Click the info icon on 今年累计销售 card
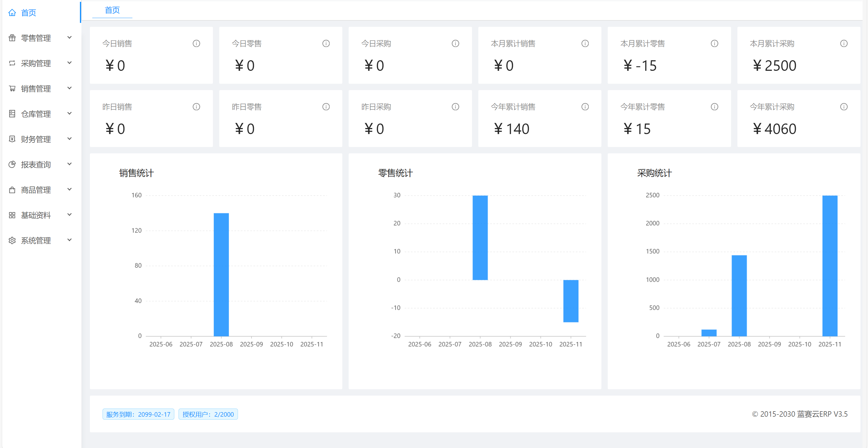Screen dimensions: 868x448 click(585, 107)
